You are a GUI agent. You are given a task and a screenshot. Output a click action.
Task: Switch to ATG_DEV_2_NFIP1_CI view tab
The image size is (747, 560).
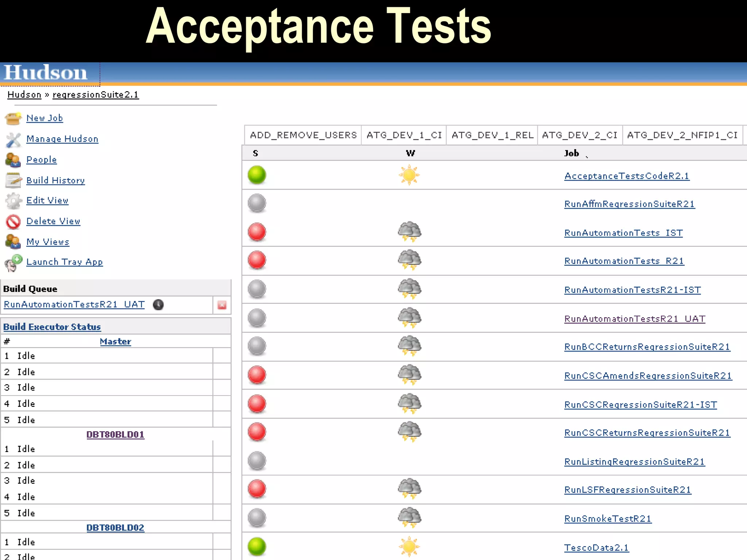[x=683, y=135]
